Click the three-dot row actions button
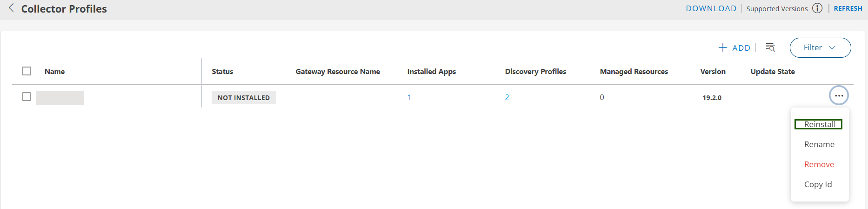 (839, 96)
